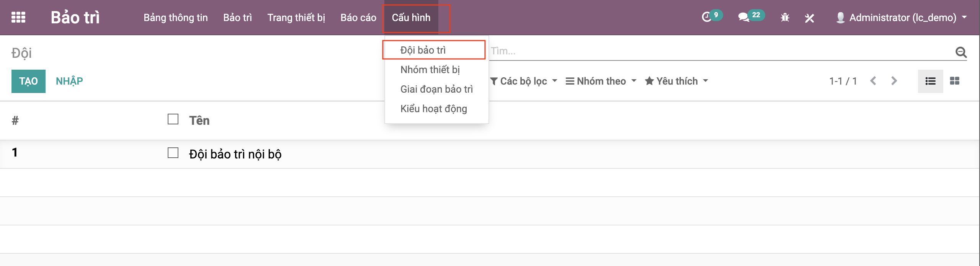The height and width of the screenshot is (266, 980).
Task: Open the apps grid menu icon
Action: tap(18, 18)
